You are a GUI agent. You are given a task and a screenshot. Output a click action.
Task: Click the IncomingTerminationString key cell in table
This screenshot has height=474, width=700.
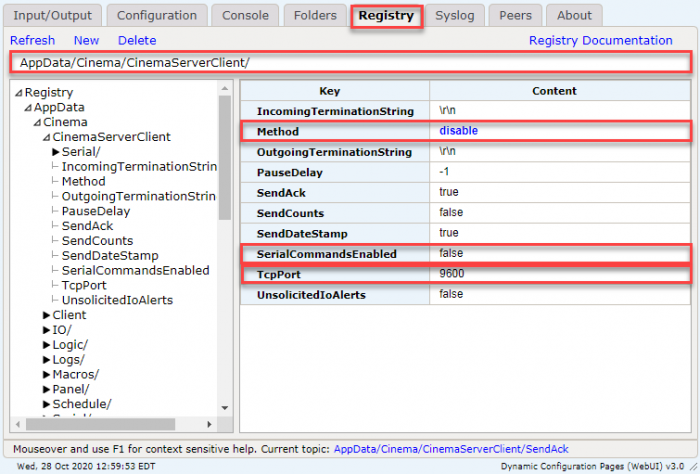click(x=335, y=111)
